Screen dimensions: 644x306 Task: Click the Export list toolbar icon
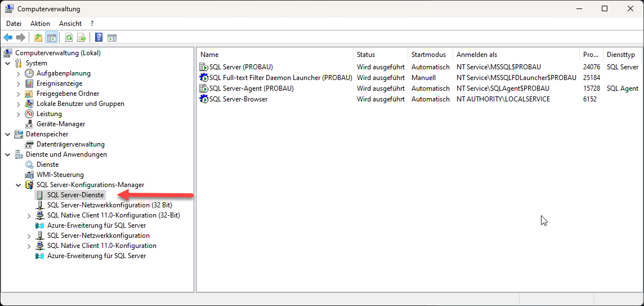point(81,38)
